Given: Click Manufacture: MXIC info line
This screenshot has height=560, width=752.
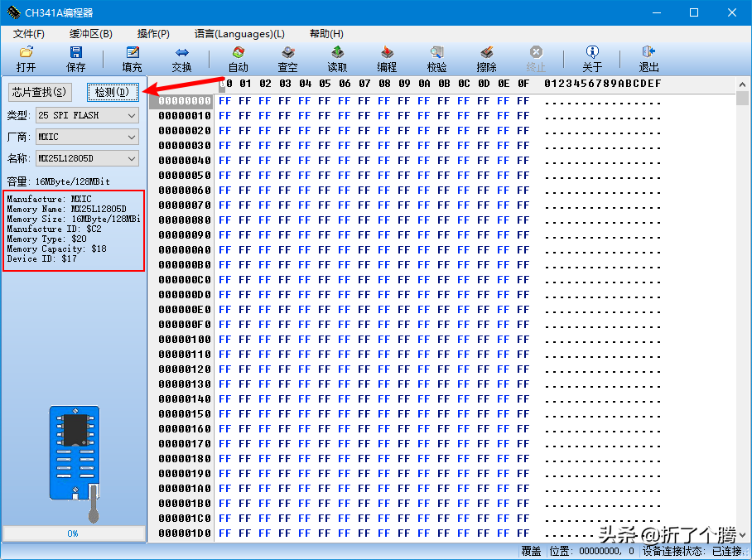Looking at the screenshot, I should tap(49, 199).
